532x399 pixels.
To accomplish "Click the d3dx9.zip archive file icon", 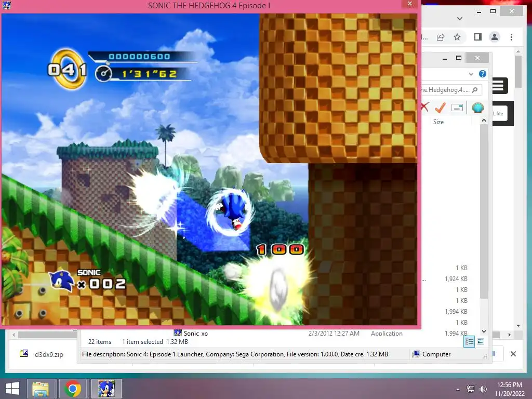I will pos(24,354).
